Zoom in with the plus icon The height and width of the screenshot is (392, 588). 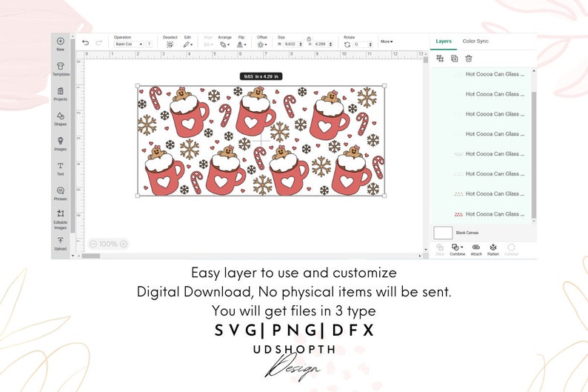[x=124, y=244]
